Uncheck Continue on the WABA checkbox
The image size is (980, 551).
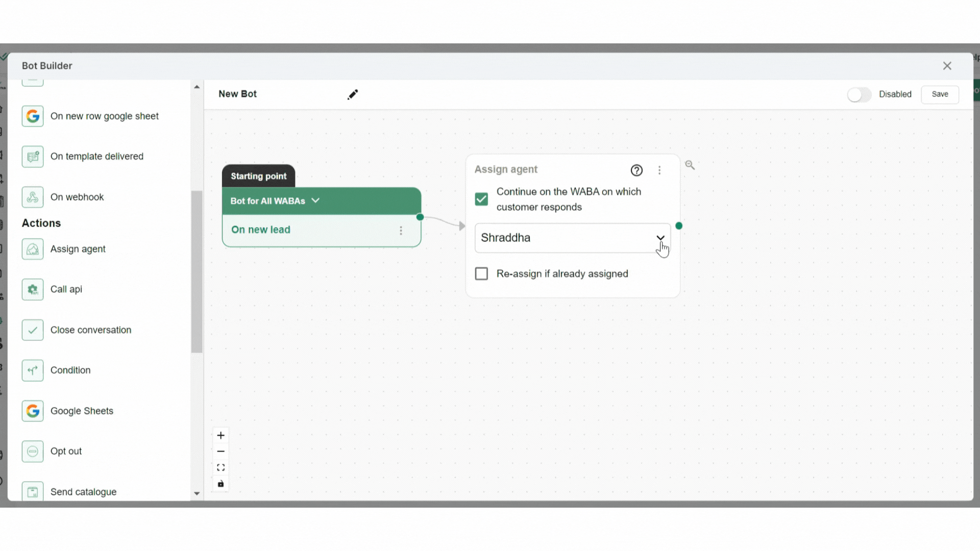pyautogui.click(x=481, y=199)
